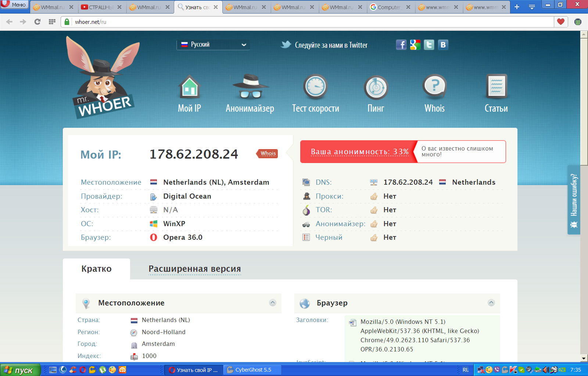Click the Нет value next to Прокси
The image size is (588, 376).
coord(390,196)
